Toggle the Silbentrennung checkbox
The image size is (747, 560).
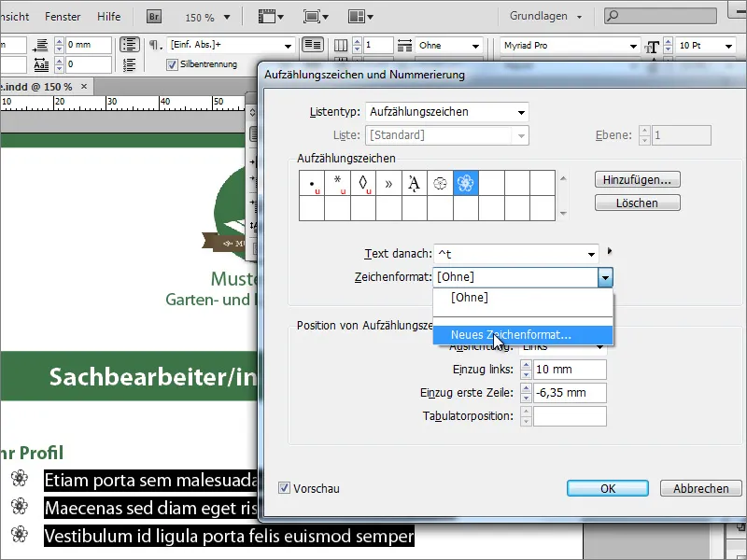pos(172,64)
